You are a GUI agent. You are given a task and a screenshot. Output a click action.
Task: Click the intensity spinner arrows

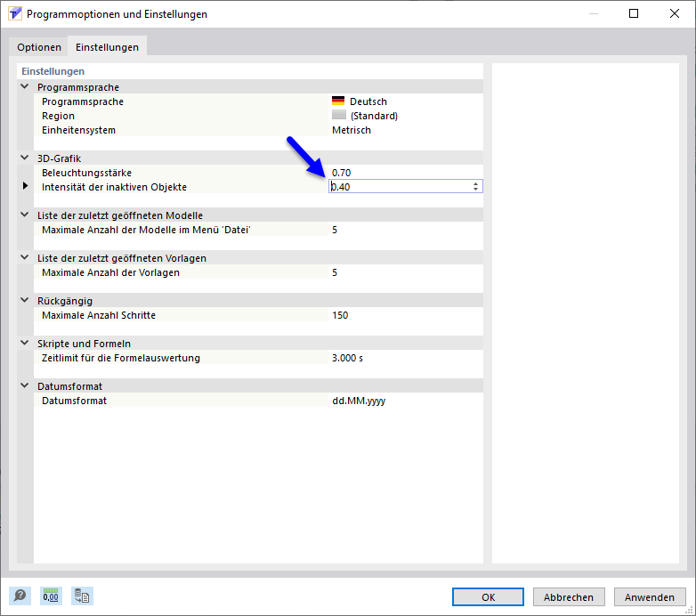click(475, 186)
